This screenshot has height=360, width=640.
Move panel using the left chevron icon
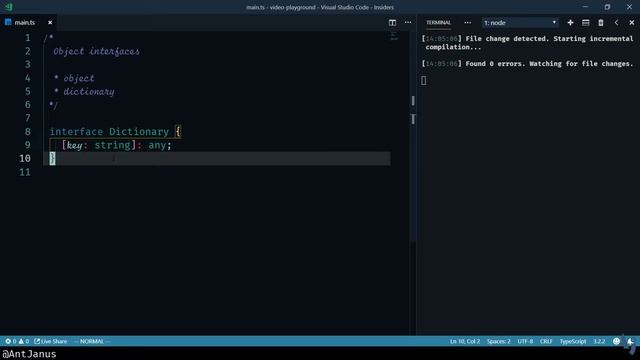[616, 23]
